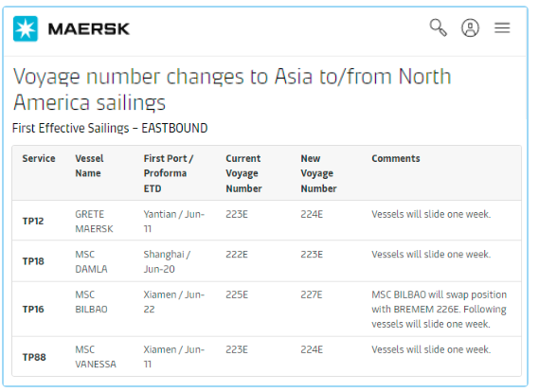Open the hamburger menu
The image size is (539, 392).
click(x=502, y=27)
